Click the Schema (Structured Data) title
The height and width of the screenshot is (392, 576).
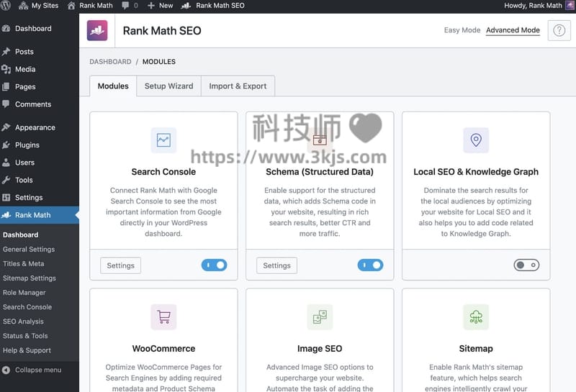[320, 172]
